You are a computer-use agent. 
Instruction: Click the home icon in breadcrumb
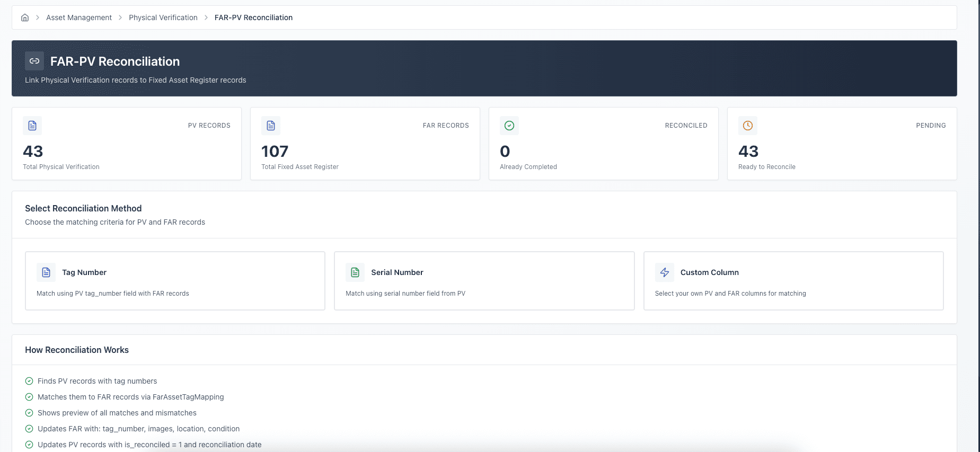tap(25, 17)
